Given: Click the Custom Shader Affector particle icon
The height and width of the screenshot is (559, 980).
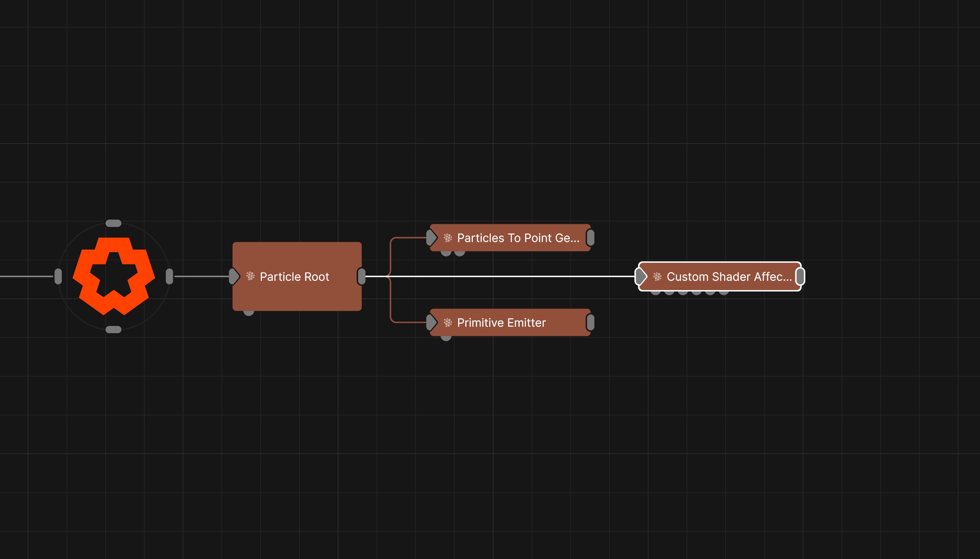Looking at the screenshot, I should tap(657, 277).
